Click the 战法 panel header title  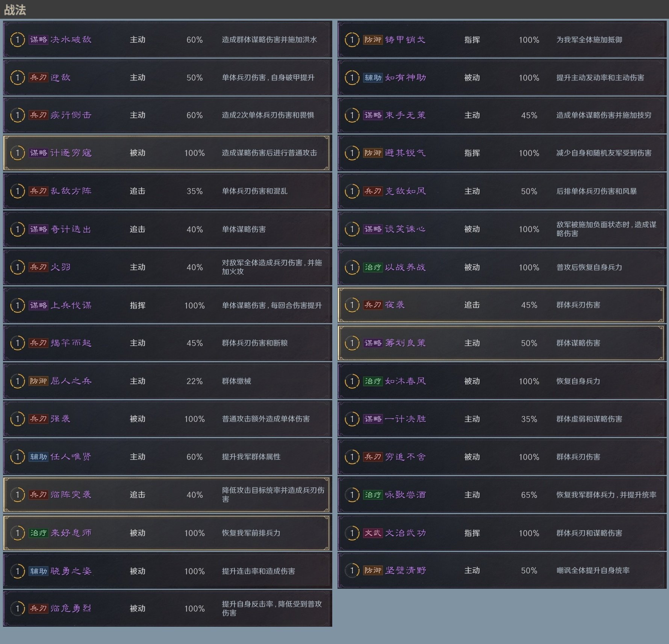click(15, 10)
